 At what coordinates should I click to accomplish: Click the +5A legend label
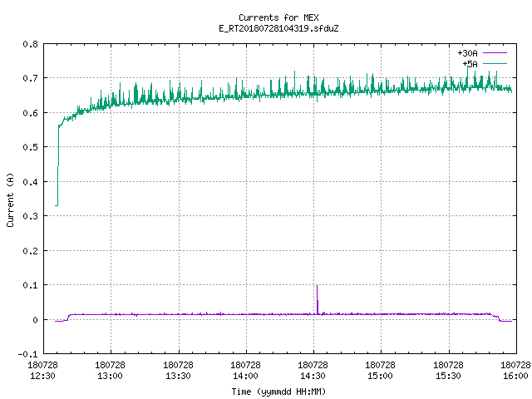(470, 64)
